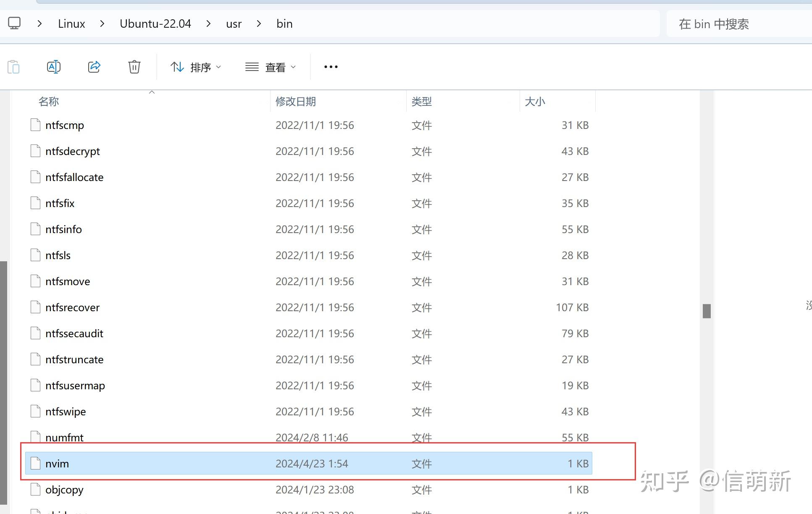
Task: Sort by 修改日期 column header
Action: click(296, 102)
